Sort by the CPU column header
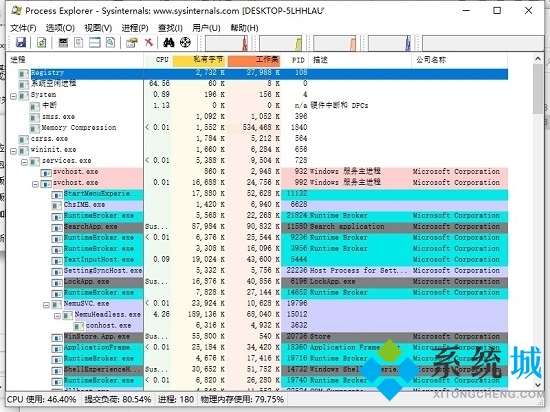This screenshot has width=550, height=412. point(157,60)
